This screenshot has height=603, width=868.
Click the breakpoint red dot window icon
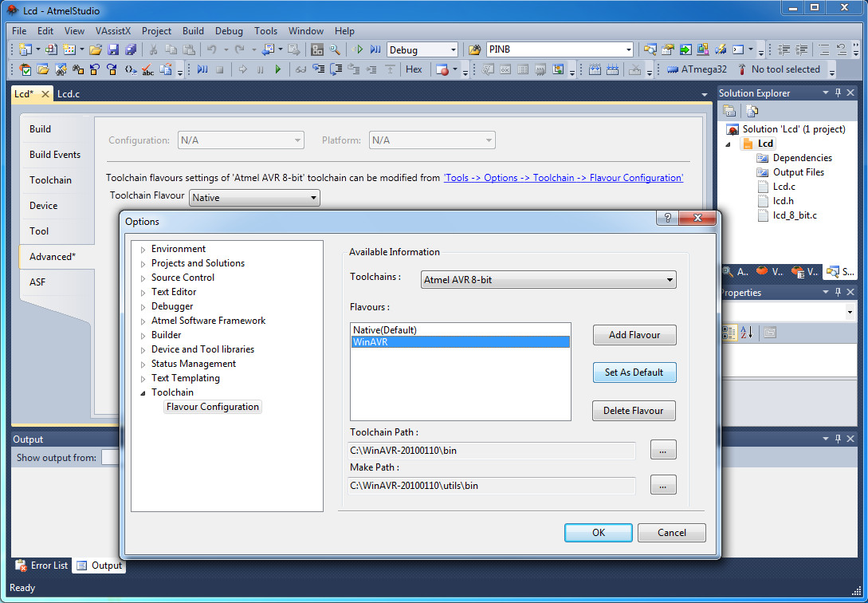coord(442,69)
